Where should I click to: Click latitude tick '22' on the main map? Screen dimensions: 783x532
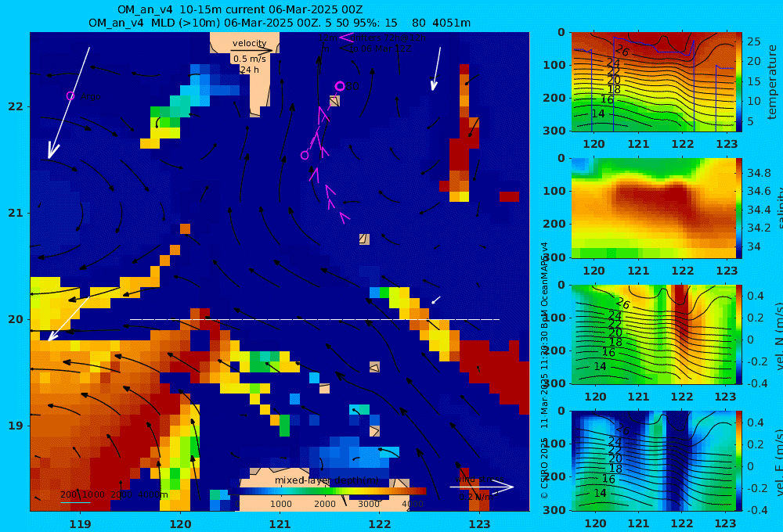[16, 106]
